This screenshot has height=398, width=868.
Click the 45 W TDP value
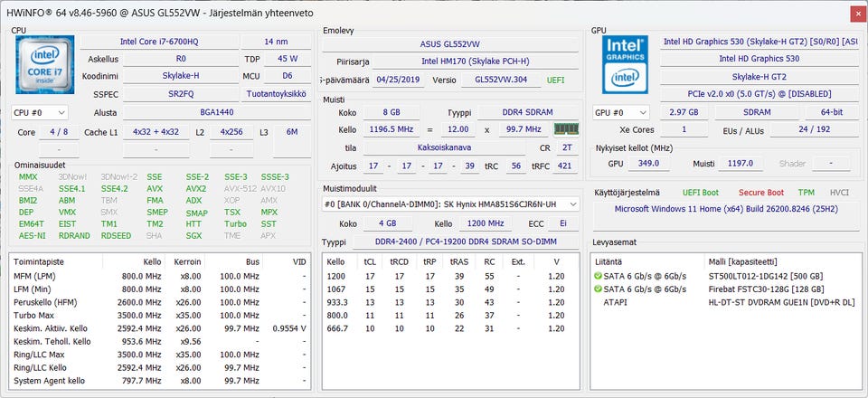coord(288,59)
